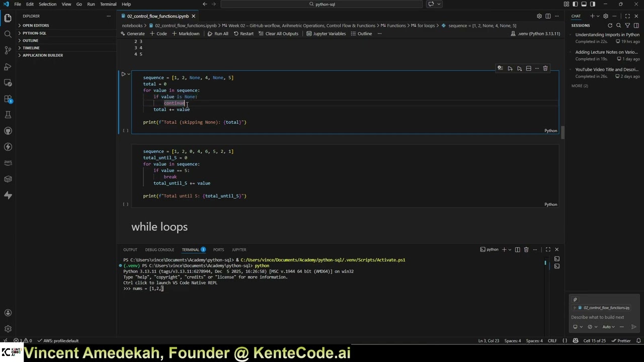Toggle the bottom panel layout
This screenshot has width=644, height=362.
(584, 4)
